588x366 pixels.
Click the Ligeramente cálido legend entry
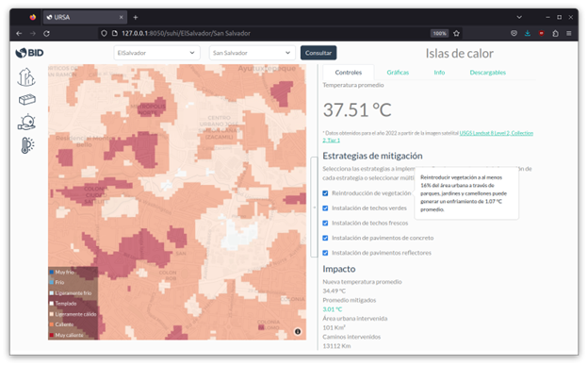(73, 314)
